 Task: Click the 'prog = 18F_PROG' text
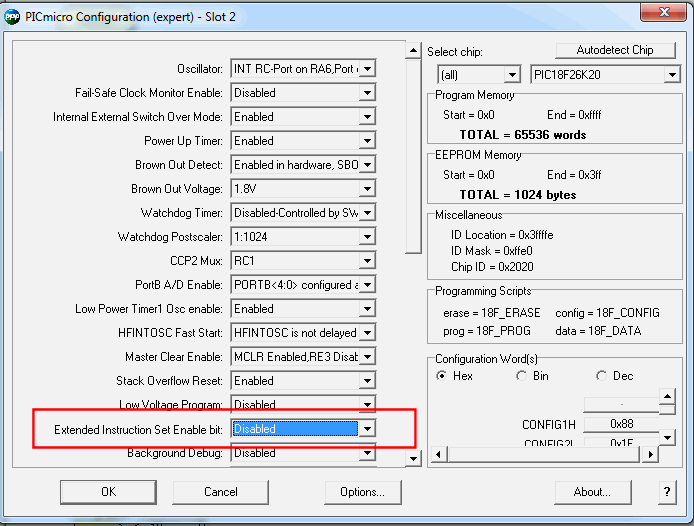pyautogui.click(x=487, y=331)
